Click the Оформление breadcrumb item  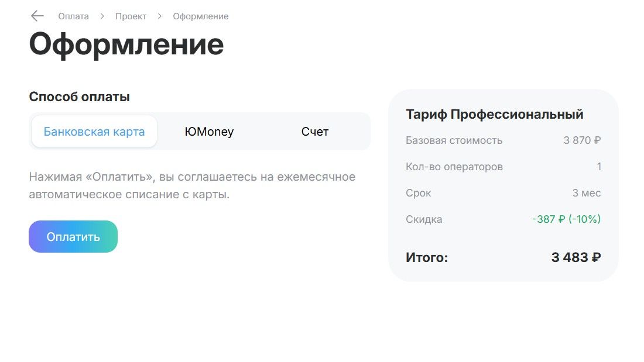200,16
